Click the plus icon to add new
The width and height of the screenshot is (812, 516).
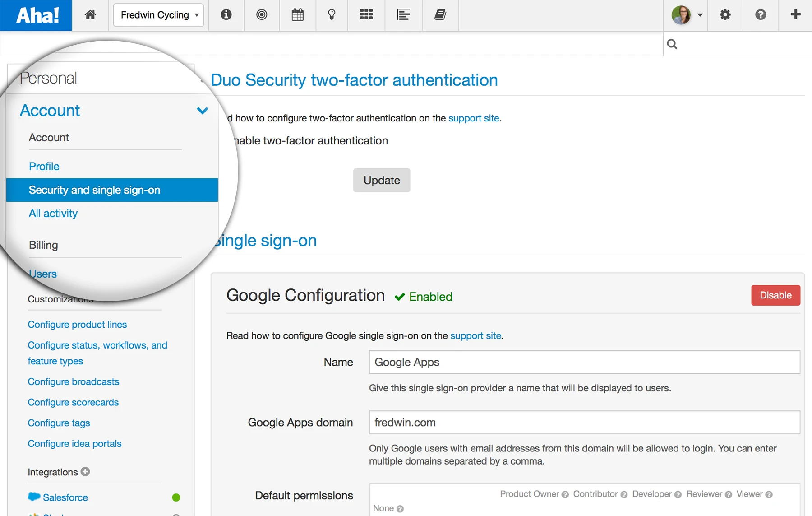pyautogui.click(x=796, y=14)
